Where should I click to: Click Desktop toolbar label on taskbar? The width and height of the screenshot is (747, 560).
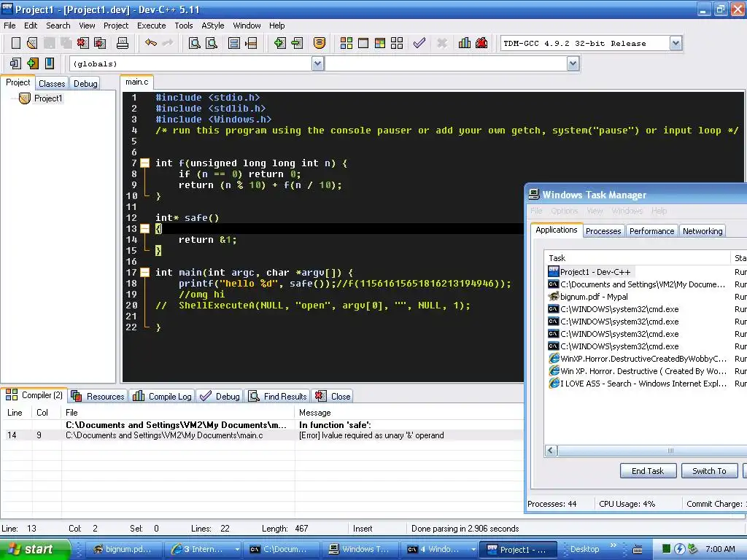(x=584, y=549)
